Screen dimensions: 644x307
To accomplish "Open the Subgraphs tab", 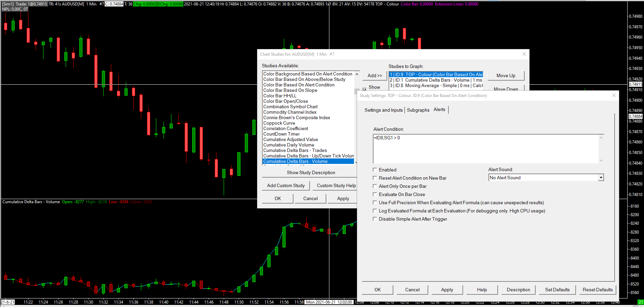I will [x=418, y=110].
